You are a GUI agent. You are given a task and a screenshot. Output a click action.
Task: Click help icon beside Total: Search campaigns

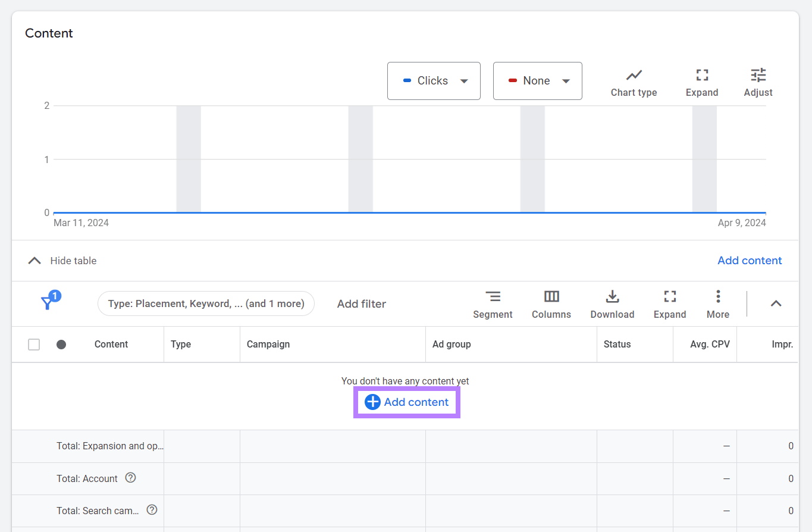152,510
